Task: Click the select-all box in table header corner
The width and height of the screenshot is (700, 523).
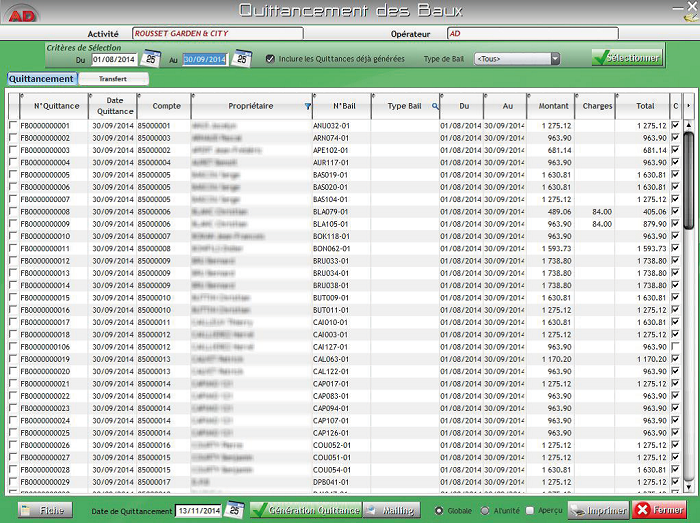Action: click(13, 105)
